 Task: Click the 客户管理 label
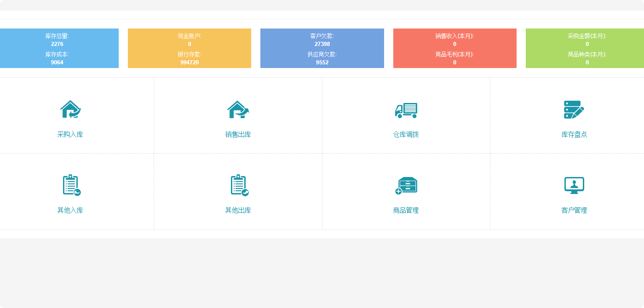574,211
